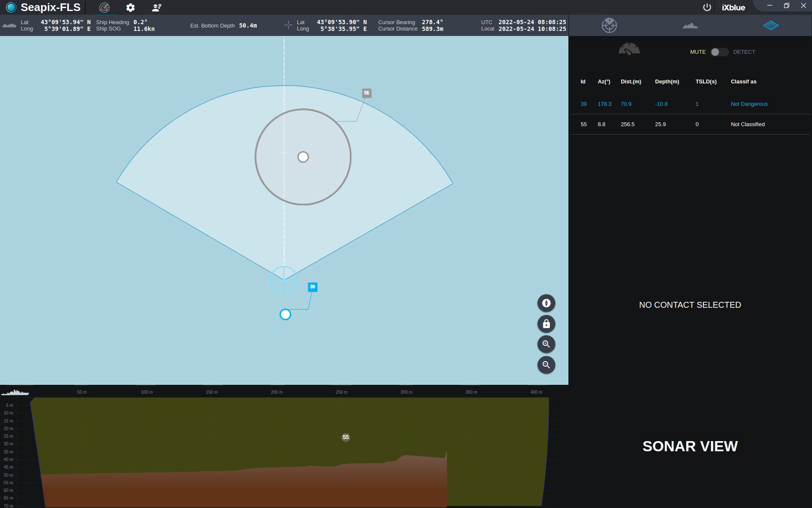812x508 pixels.
Task: Click the gray contact circle center dot
Action: pyautogui.click(x=303, y=157)
